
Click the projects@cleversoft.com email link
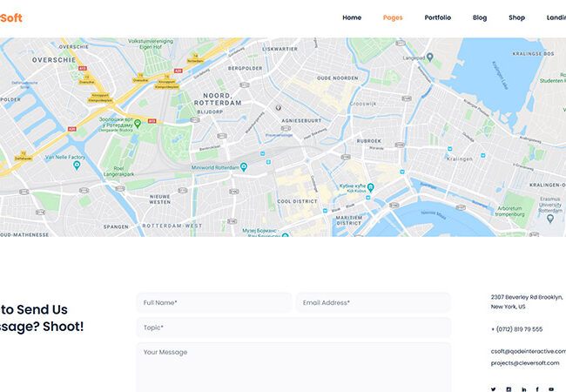[x=525, y=362]
